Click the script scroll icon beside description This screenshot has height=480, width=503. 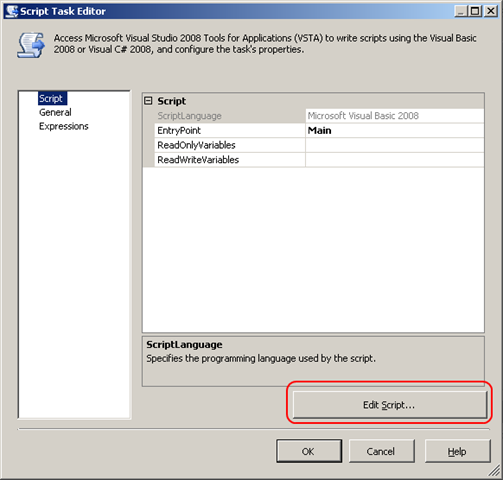click(31, 45)
